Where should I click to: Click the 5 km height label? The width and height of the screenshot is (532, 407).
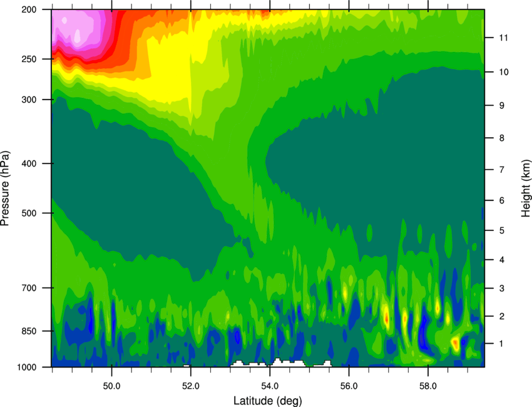tap(501, 230)
